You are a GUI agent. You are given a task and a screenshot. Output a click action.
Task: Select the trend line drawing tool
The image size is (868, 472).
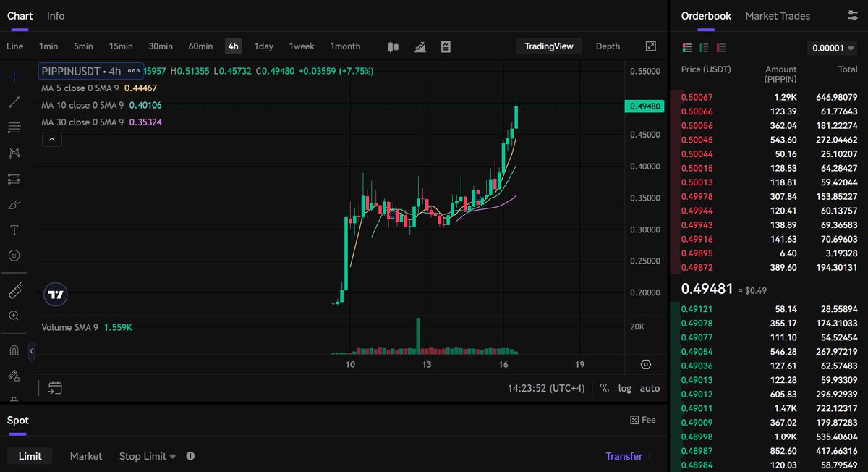(14, 102)
